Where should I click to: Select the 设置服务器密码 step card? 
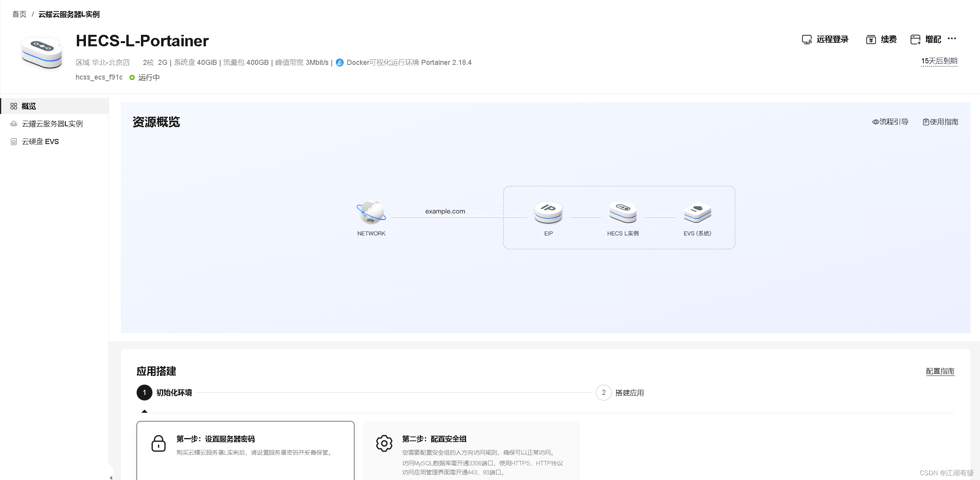pos(245,450)
